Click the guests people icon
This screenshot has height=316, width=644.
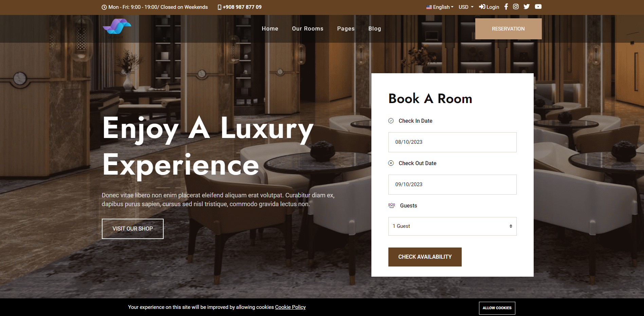point(391,205)
